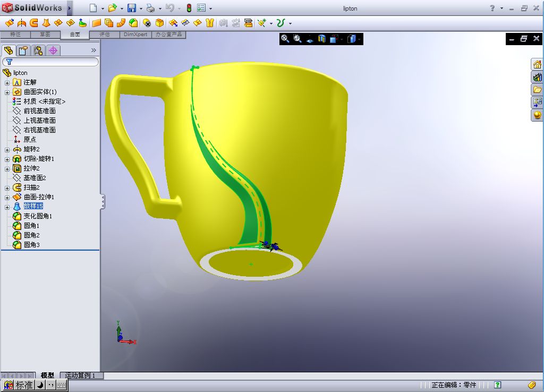
Task: Click the status bar help question icon
Action: [x=497, y=385]
